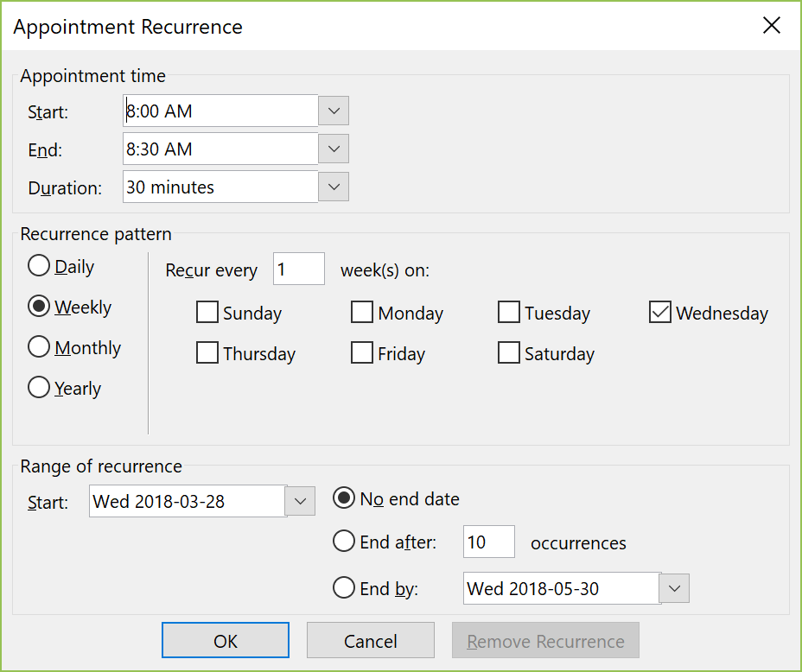Screen dimensions: 802x672
Task: Click the Cancel button
Action: [x=370, y=640]
